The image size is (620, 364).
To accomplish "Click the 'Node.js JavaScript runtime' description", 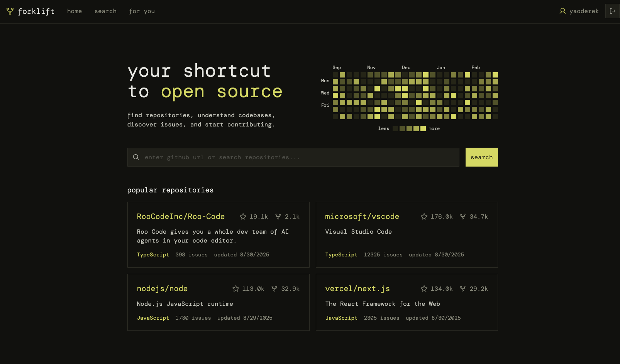I will point(185,304).
